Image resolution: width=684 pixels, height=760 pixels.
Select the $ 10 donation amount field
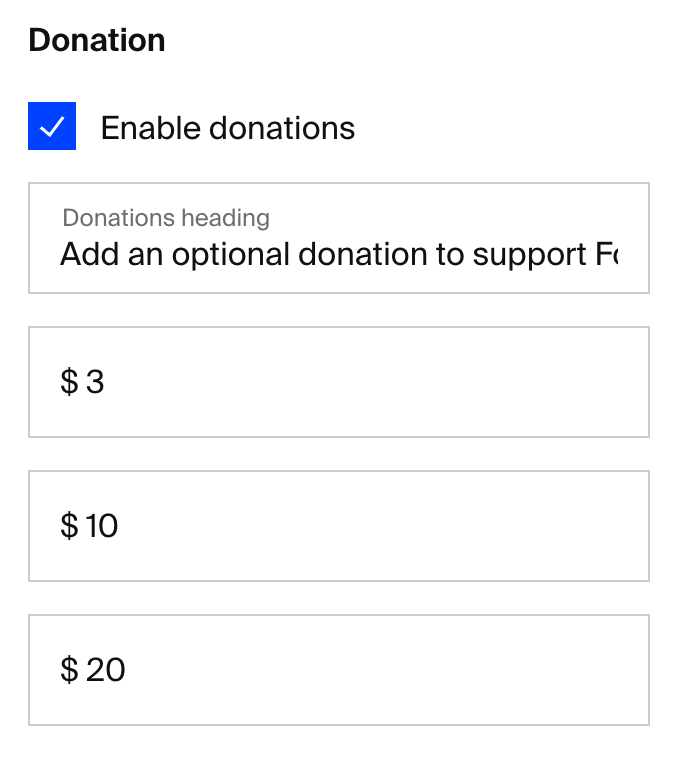339,526
